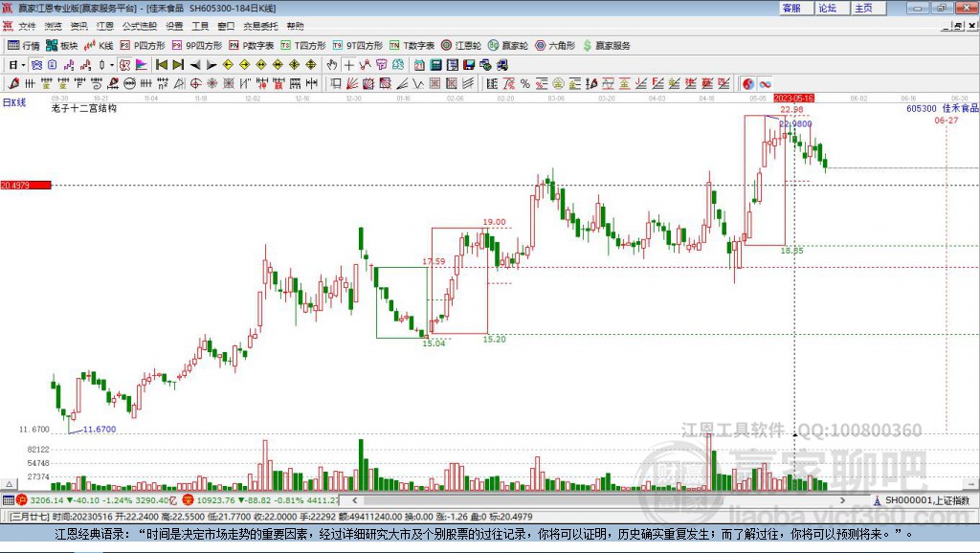
Task: Click the table icon in status bar
Action: point(8,499)
